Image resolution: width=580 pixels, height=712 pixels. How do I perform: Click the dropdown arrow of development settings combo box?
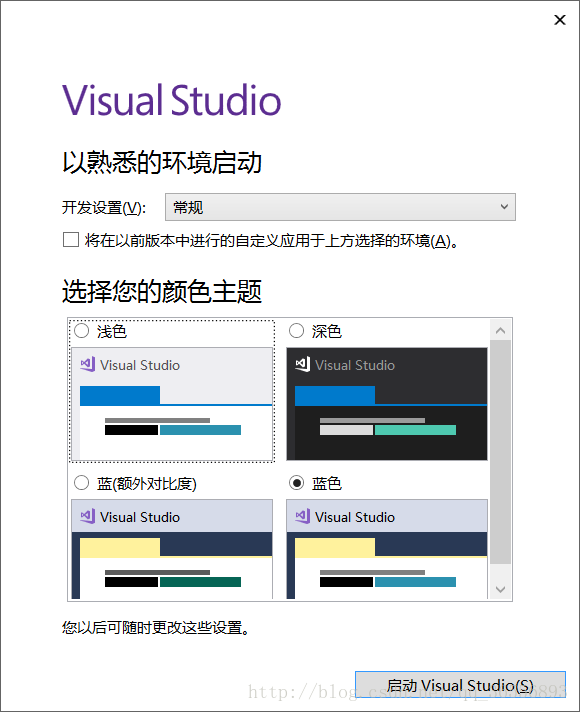point(504,207)
